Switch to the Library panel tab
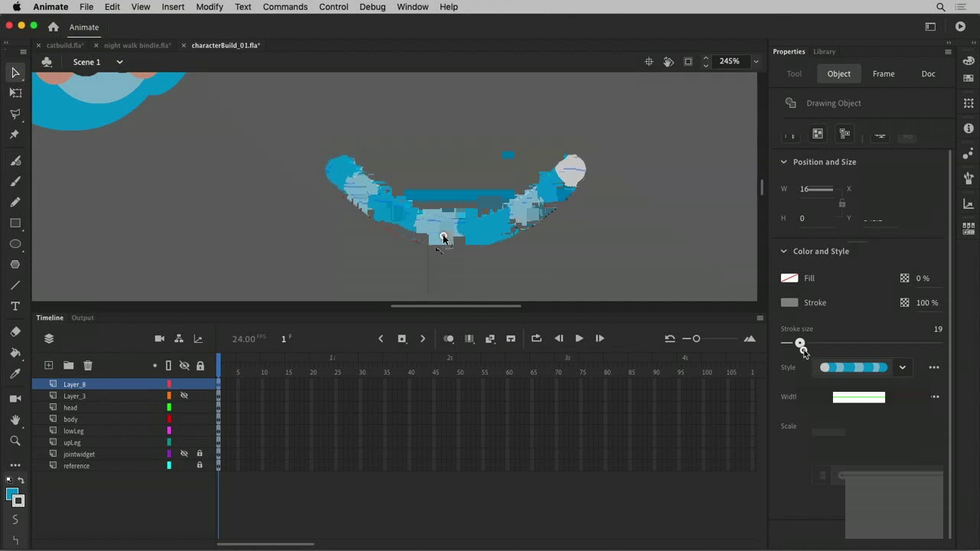980x551 pixels. 824,52
